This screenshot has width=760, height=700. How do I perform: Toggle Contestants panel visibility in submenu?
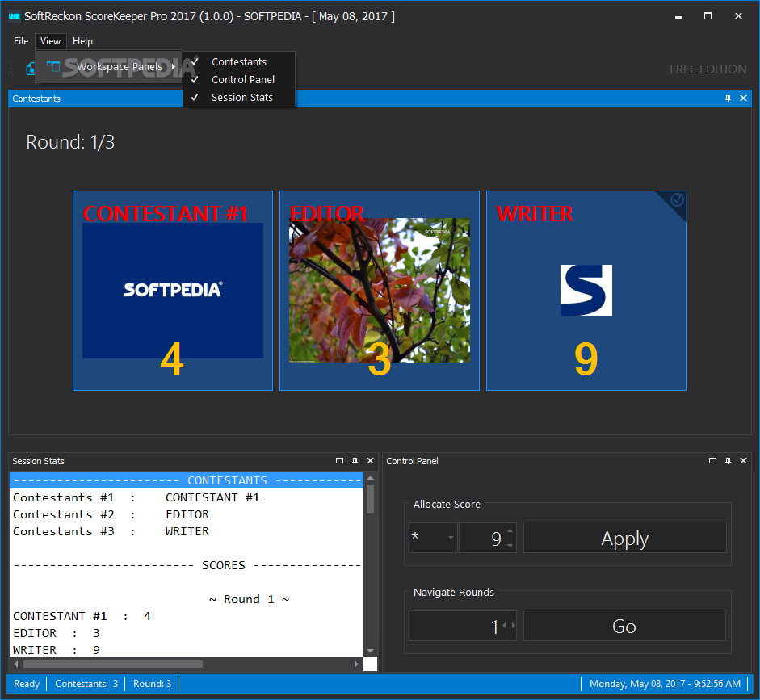(x=239, y=62)
